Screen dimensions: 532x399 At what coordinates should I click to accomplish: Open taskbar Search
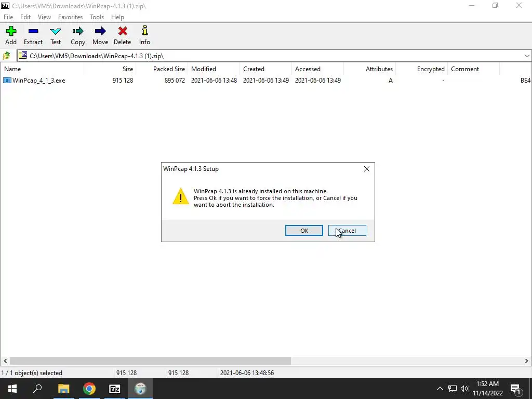37,389
